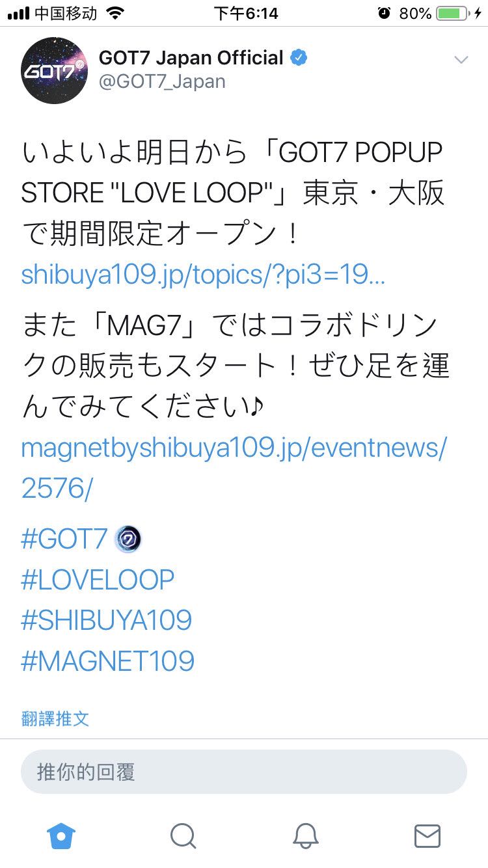Viewport: 488px width, 868px height.
Task: Tap the battery icon in status bar
Action: [x=454, y=13]
